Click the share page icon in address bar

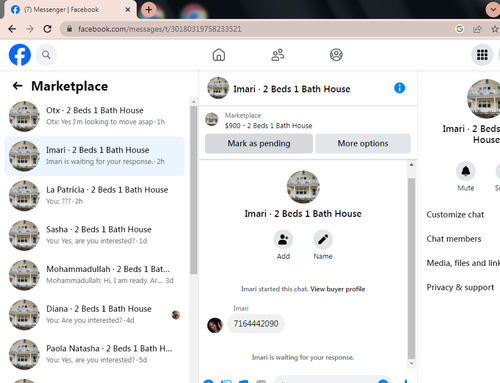pos(477,29)
